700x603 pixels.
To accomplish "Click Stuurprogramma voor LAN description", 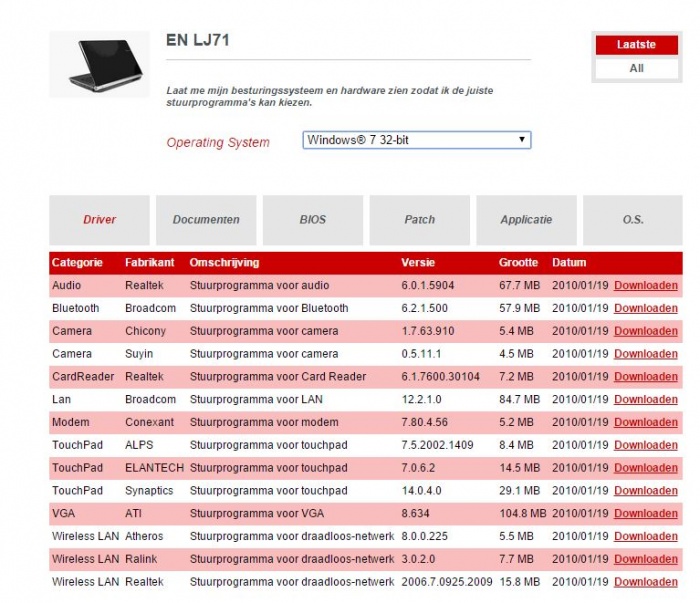I will pos(256,399).
